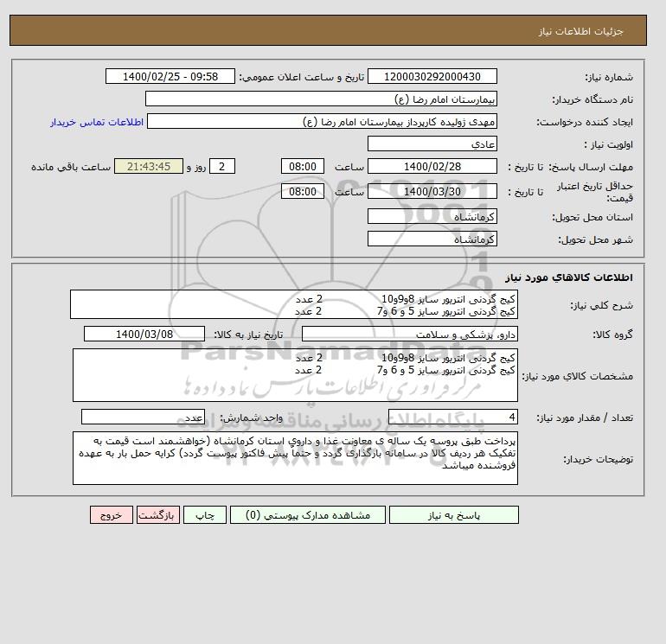The height and width of the screenshot is (644, 666).
Task: Click the جزئیات اطلاعات نیاز header title
Action: point(580,31)
